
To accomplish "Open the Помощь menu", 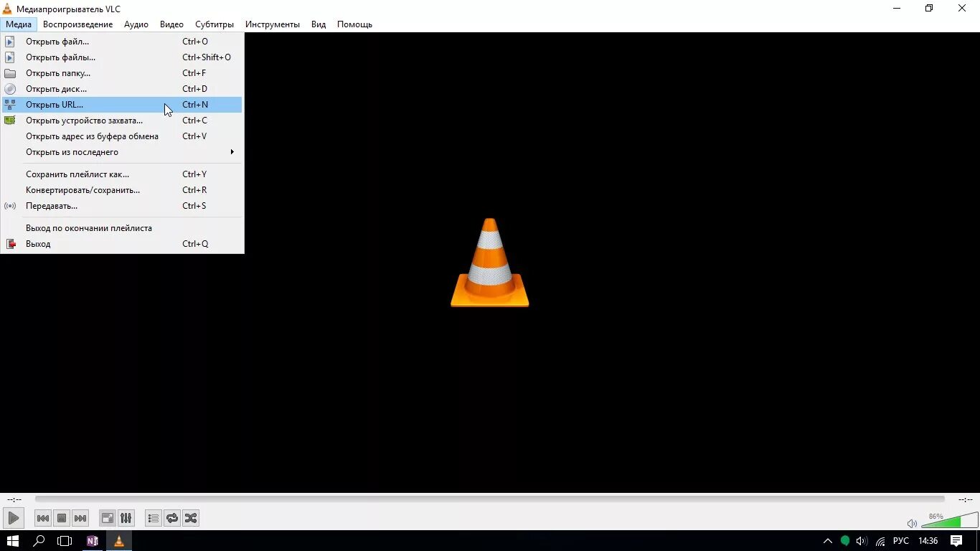I will pos(354,24).
